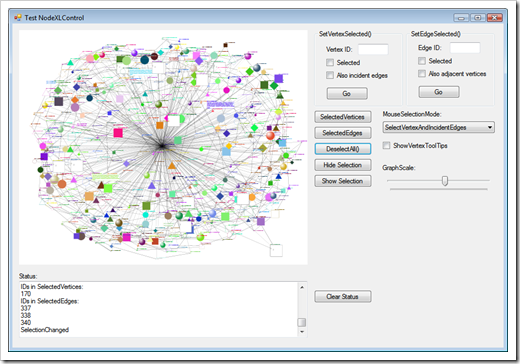Maximize the Test NodeXLControl window
Viewport: 520px width, 364px height.
[478, 18]
